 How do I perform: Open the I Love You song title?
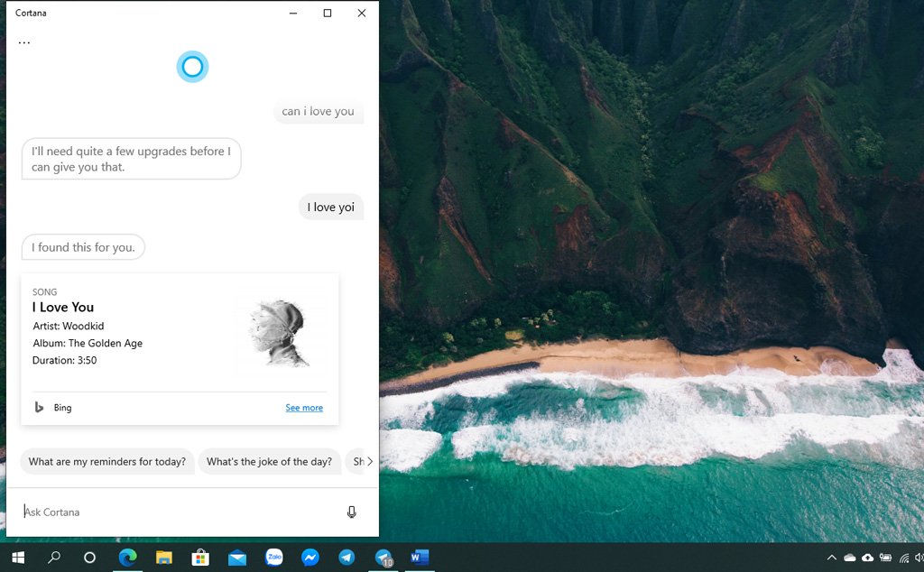(x=63, y=308)
